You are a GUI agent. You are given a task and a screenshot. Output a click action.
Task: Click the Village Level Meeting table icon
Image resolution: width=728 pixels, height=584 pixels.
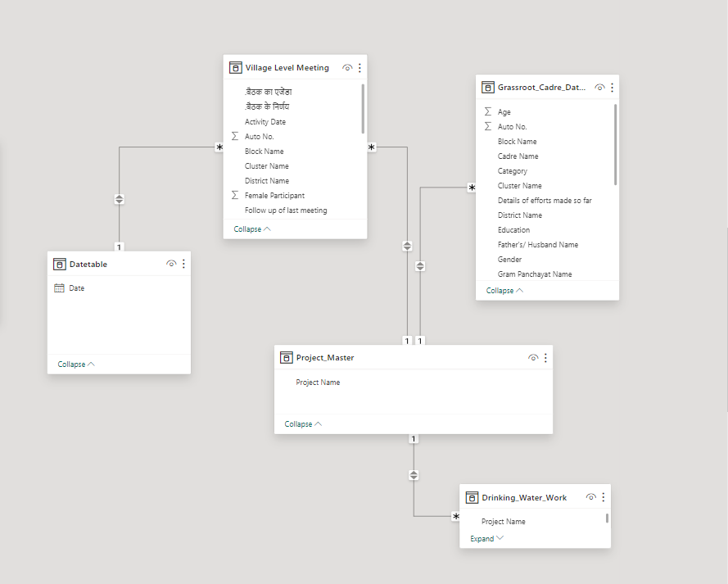(x=235, y=68)
